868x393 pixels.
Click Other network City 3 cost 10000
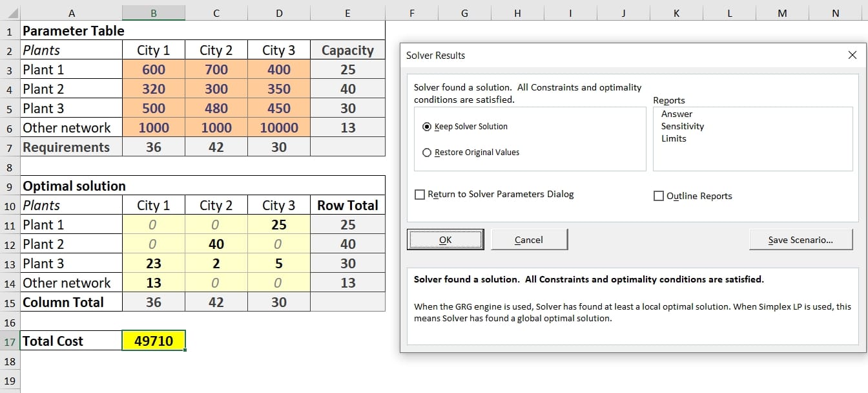(x=278, y=127)
